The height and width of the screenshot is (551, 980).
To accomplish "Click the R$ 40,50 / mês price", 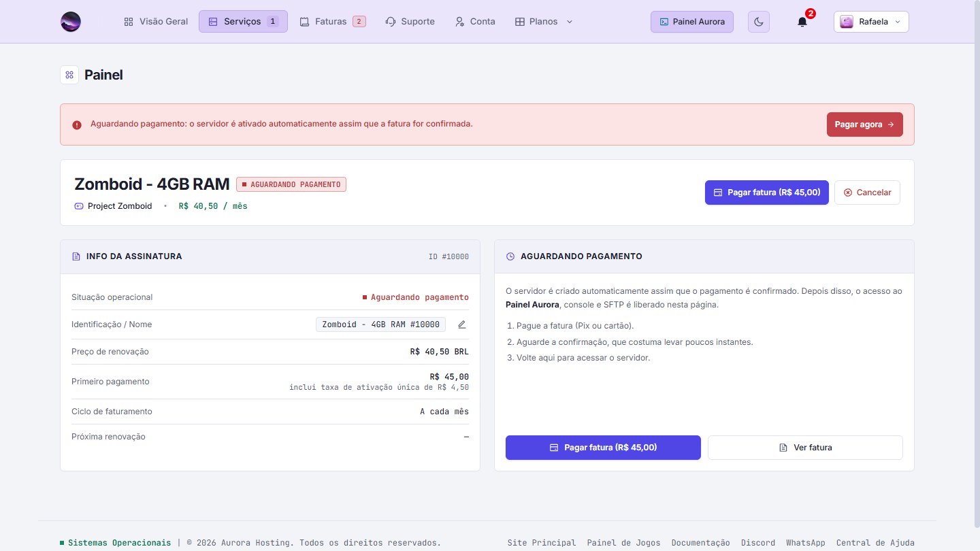I will point(213,206).
